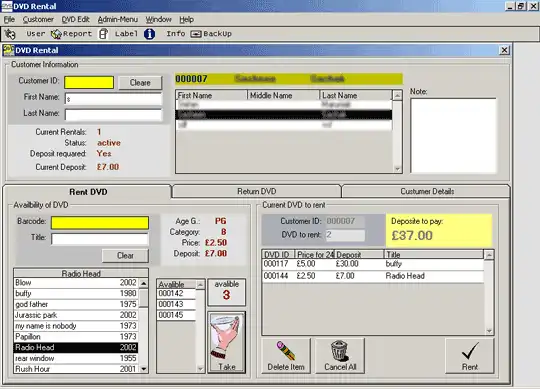Select rear window 1955 title
This screenshot has width=540, height=389.
point(76,358)
